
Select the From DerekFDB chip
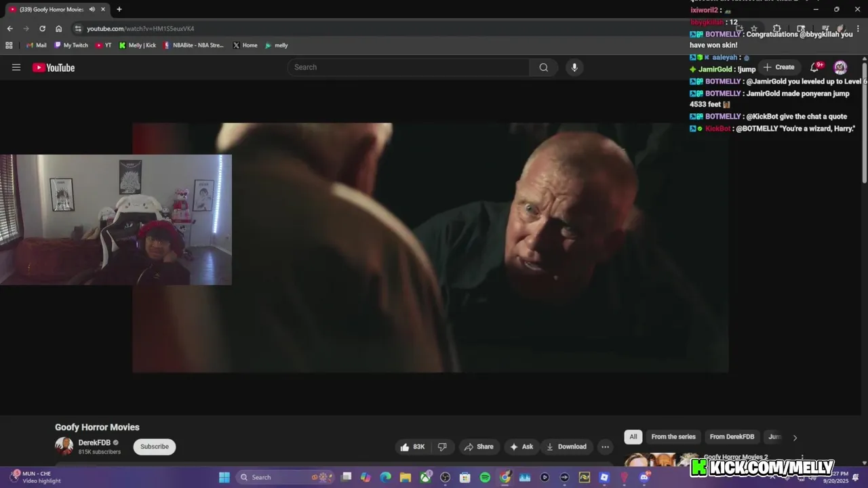click(x=732, y=437)
